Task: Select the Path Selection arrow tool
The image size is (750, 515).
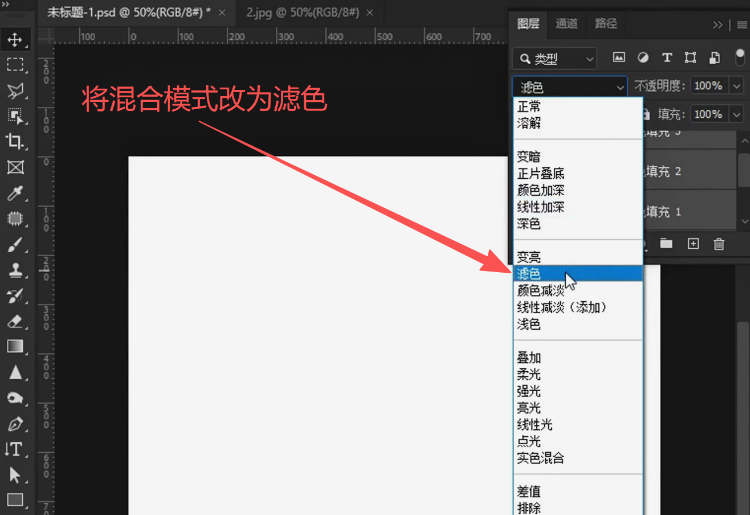Action: (x=15, y=475)
